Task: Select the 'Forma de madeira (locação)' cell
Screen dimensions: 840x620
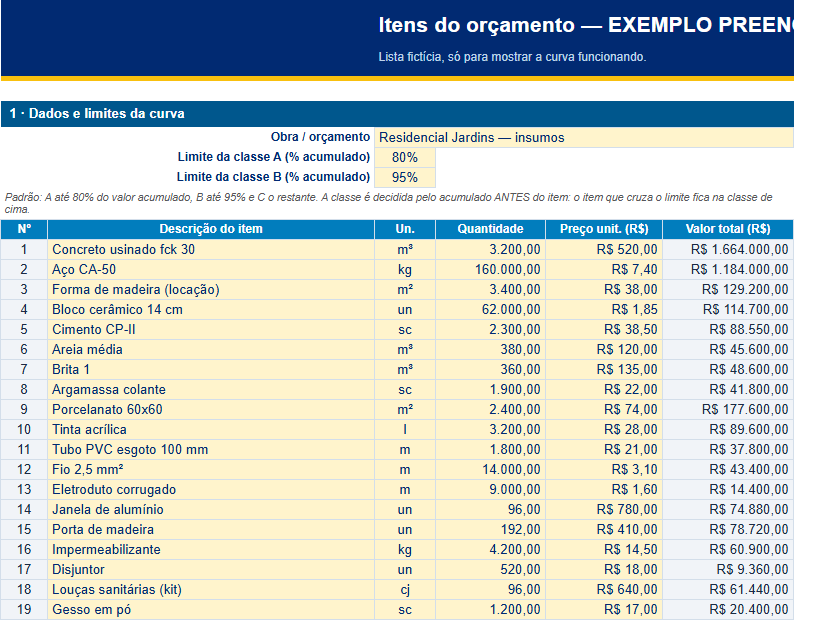Action: (211, 290)
